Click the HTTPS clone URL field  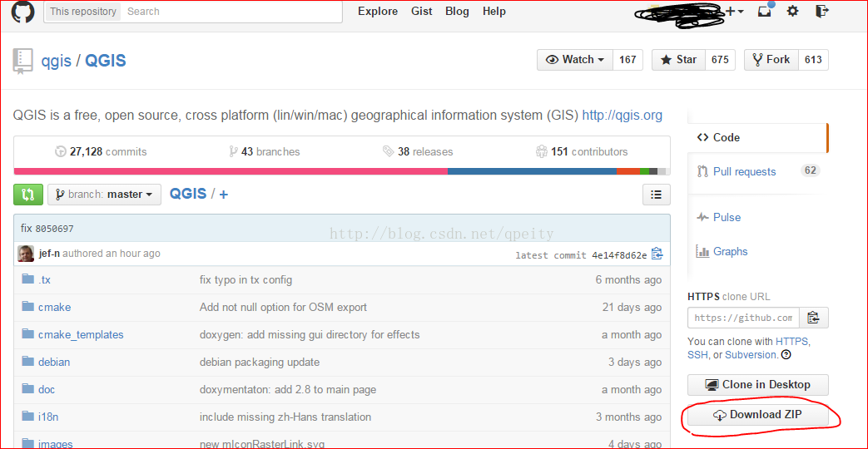coord(743,318)
